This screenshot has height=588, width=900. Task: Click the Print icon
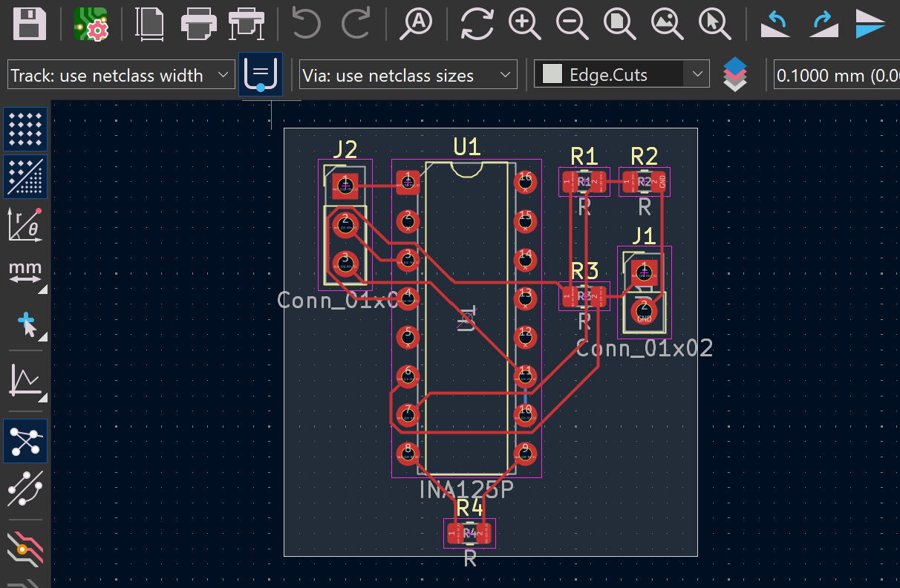coord(198,24)
